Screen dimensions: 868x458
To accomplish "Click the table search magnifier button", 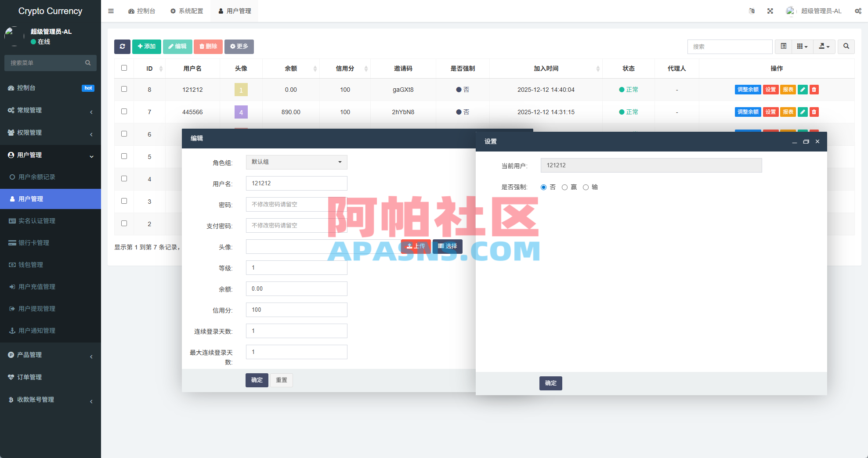I will [x=846, y=47].
